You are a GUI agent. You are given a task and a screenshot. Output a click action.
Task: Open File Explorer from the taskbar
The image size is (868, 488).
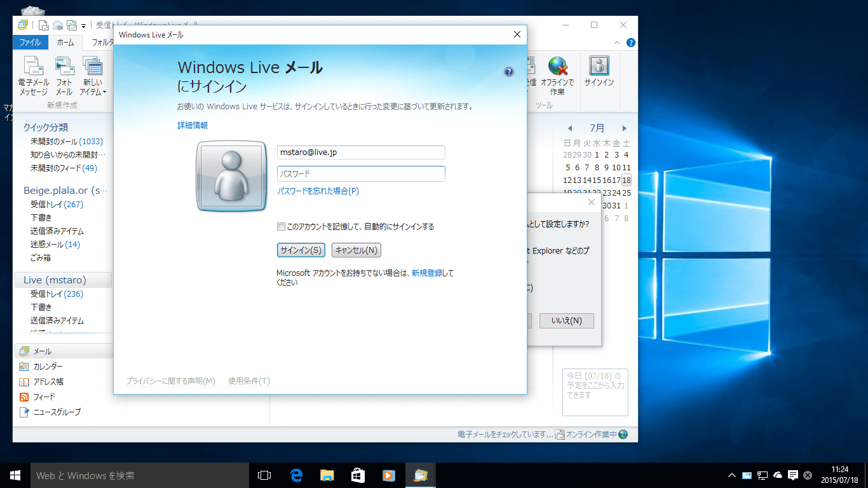pyautogui.click(x=327, y=475)
